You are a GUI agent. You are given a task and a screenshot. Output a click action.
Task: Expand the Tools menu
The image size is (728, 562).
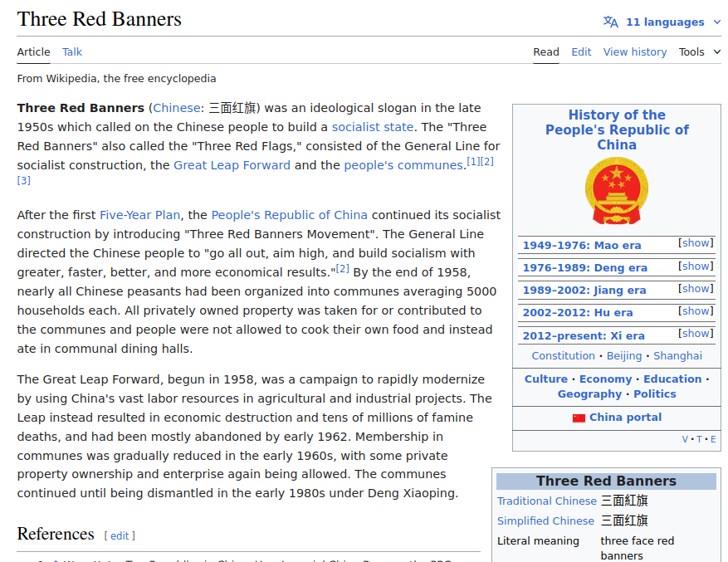pos(700,52)
